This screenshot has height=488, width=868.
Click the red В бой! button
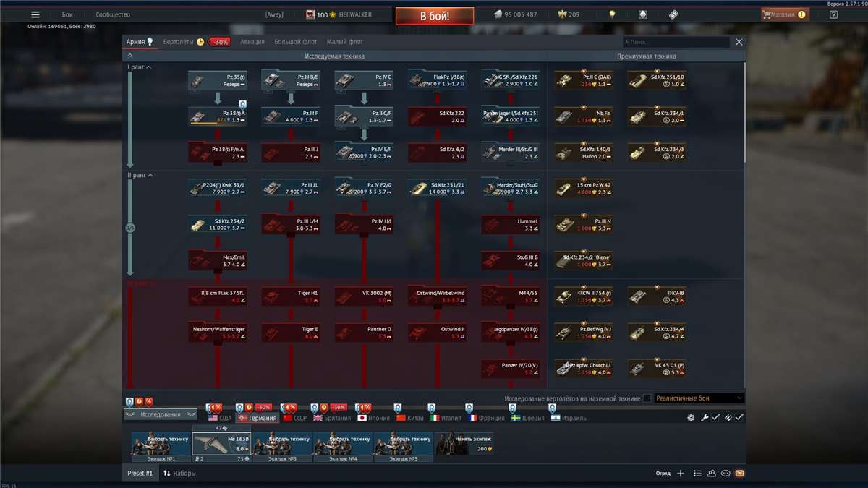click(435, 15)
